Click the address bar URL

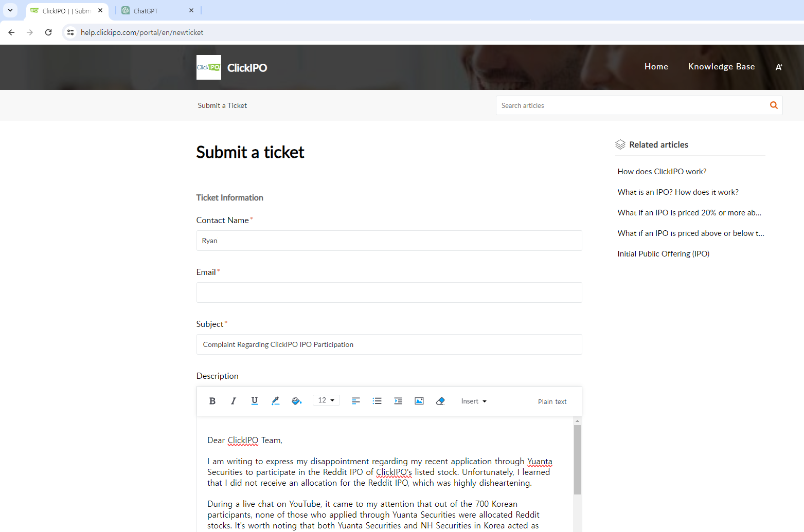pos(142,32)
